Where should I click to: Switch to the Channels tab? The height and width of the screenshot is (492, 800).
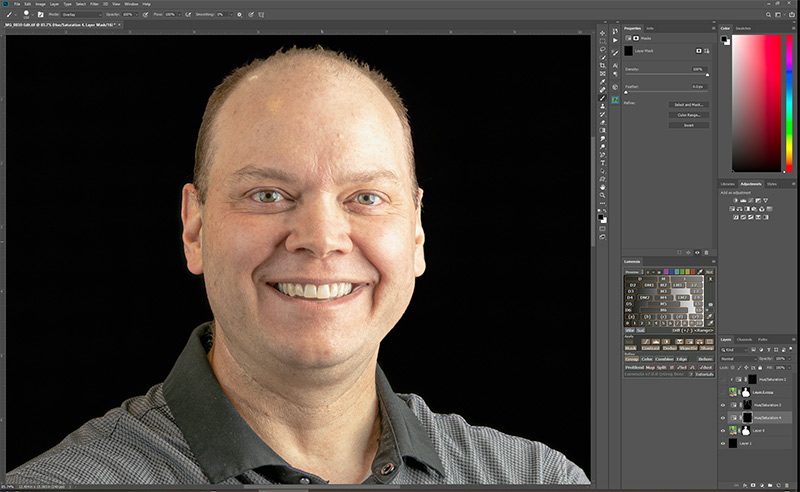pos(744,339)
